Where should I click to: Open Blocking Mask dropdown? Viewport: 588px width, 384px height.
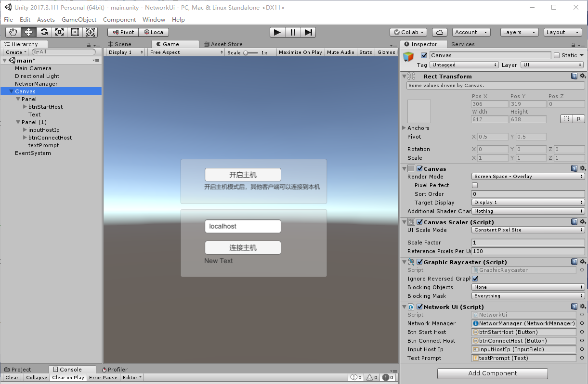528,296
